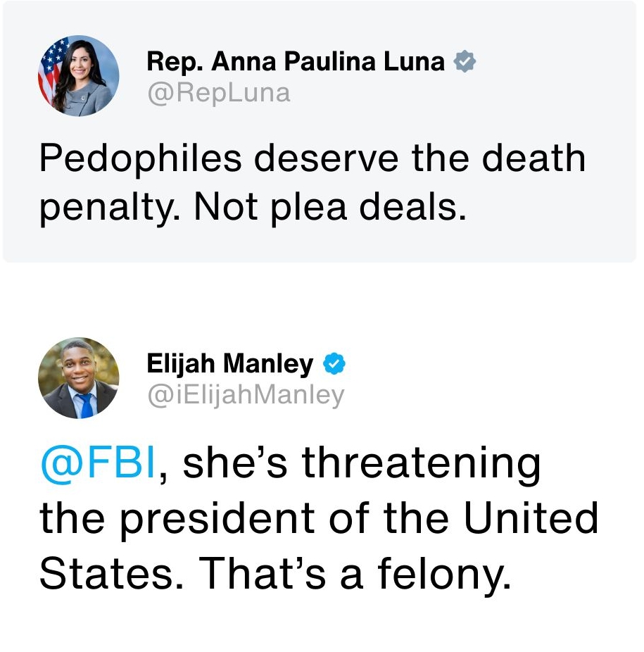
Task: Click the @RepLuna handle
Action: 218,92
